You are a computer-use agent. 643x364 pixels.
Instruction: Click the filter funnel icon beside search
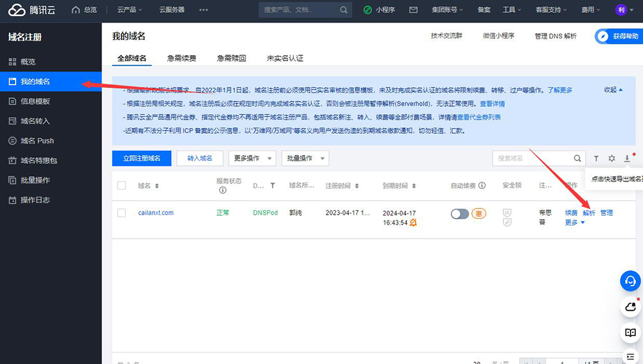pyautogui.click(x=596, y=158)
